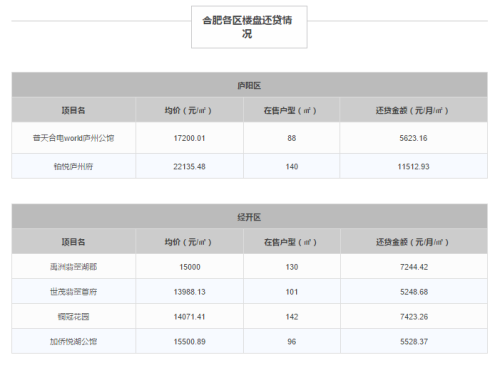Select the price cell 22135.48
This screenshot has width=500, height=365.
[x=189, y=166]
